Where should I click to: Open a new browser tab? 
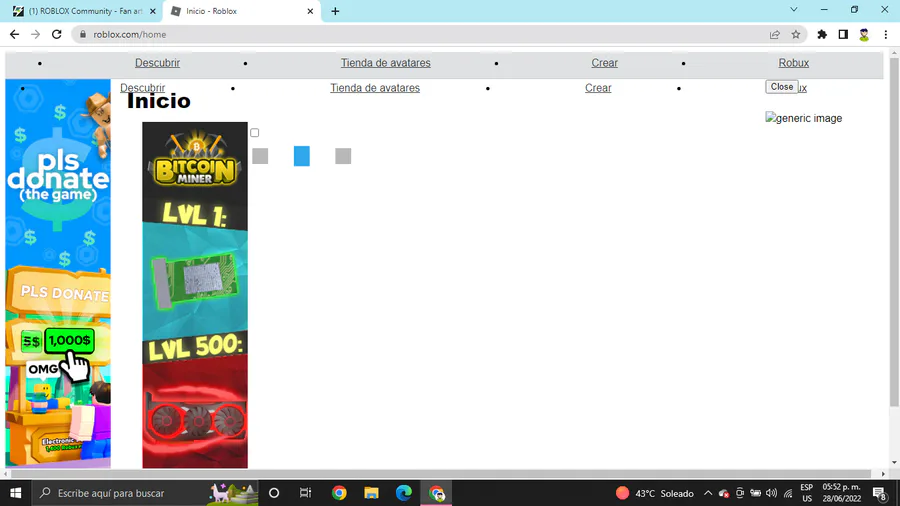(x=335, y=11)
